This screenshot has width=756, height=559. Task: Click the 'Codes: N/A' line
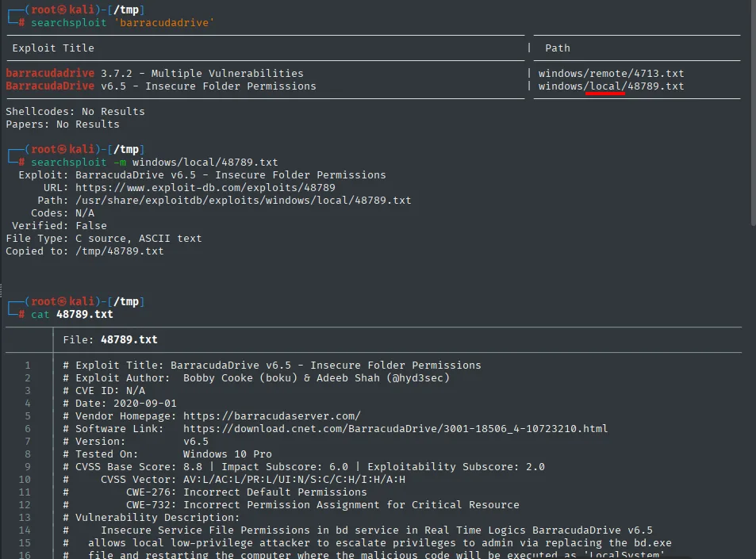[63, 212]
